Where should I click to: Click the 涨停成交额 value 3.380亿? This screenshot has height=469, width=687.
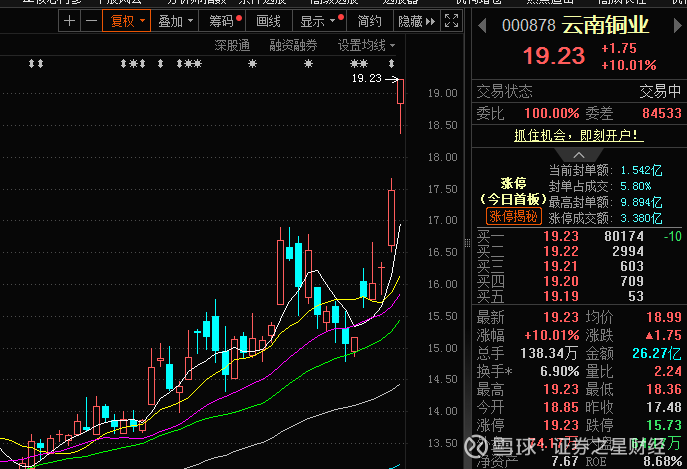(x=641, y=218)
